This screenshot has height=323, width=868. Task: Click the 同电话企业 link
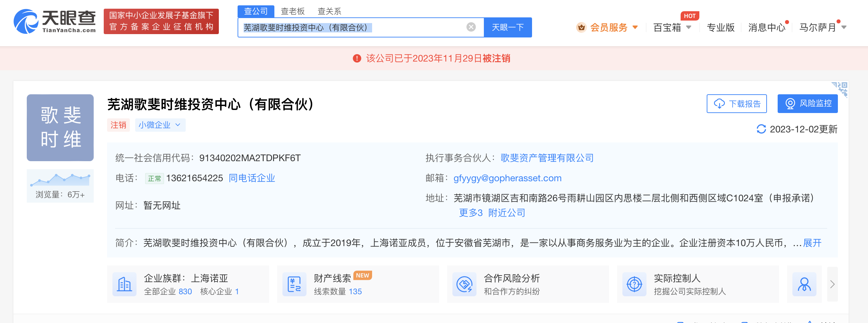point(252,178)
